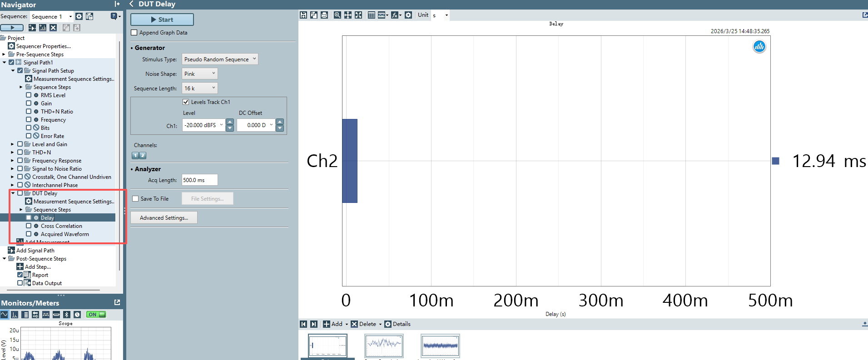Open the help icon in Navigator header
This screenshot has width=868, height=360.
(114, 16)
